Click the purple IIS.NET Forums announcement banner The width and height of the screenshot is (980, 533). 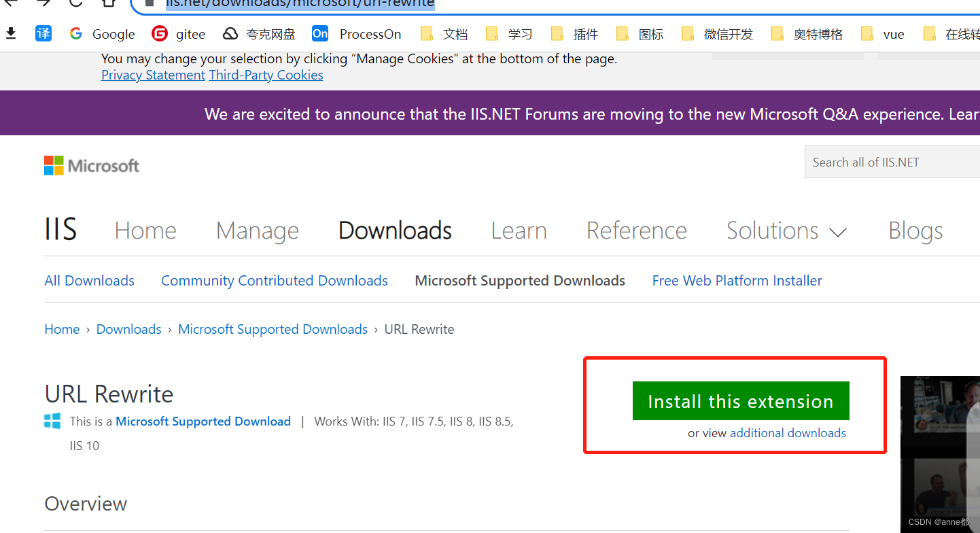(x=490, y=113)
